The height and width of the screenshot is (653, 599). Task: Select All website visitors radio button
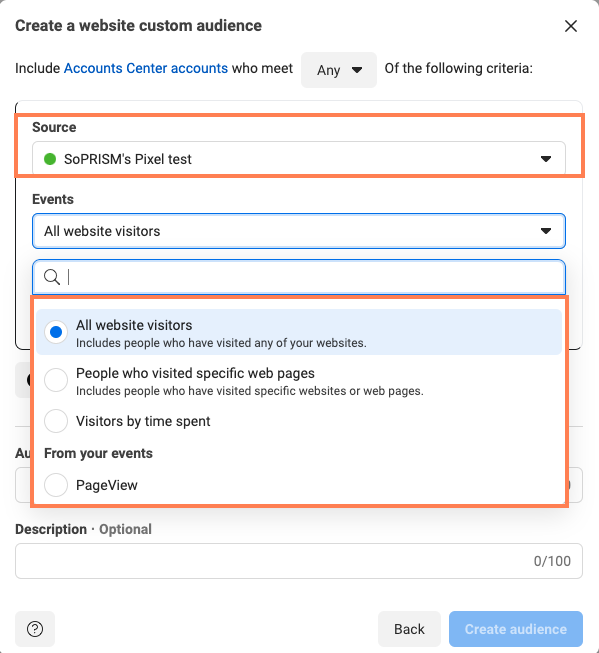[x=56, y=332]
